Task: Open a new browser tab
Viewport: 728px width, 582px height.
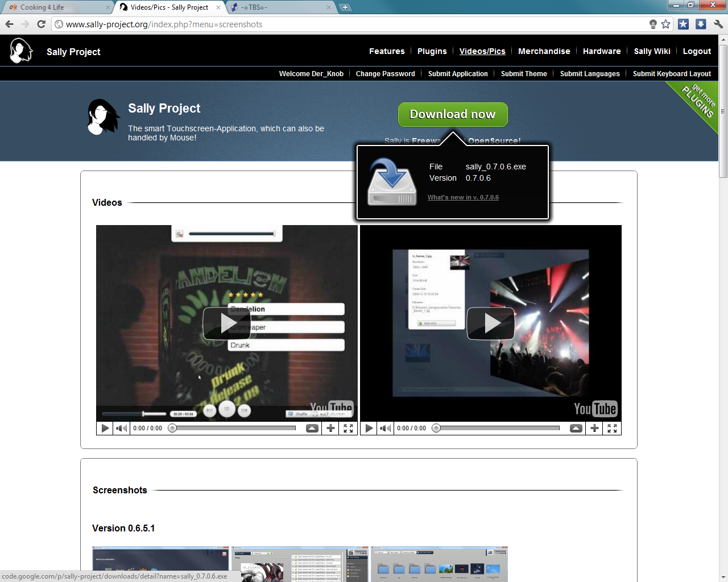Action: (x=345, y=7)
